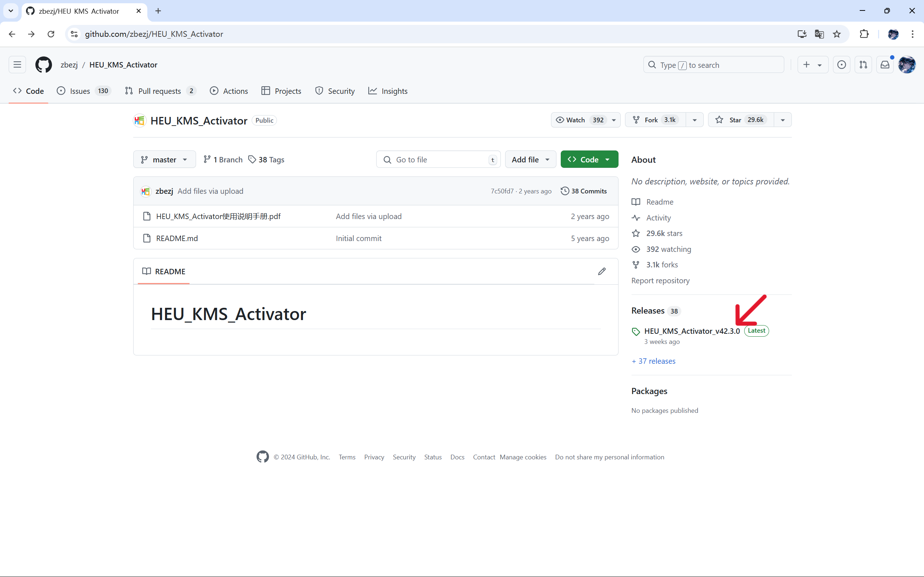The height and width of the screenshot is (577, 924).
Task: Click the Google Translate icon in address bar
Action: click(x=819, y=34)
